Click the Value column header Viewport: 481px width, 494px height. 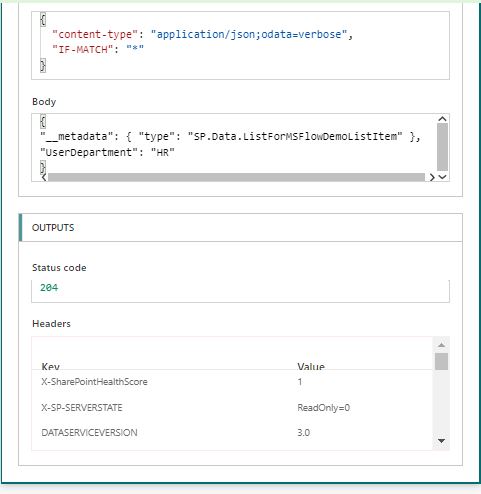(311, 366)
